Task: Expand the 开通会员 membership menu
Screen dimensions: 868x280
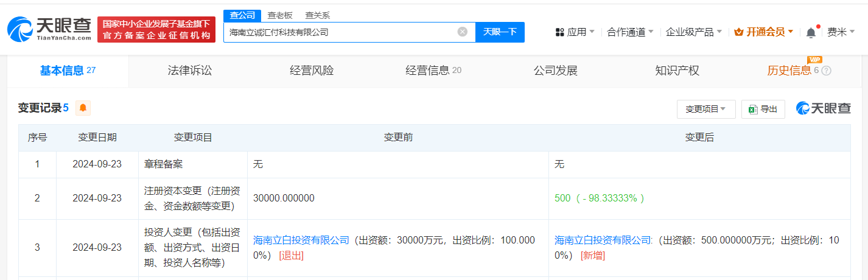Action: 764,32
